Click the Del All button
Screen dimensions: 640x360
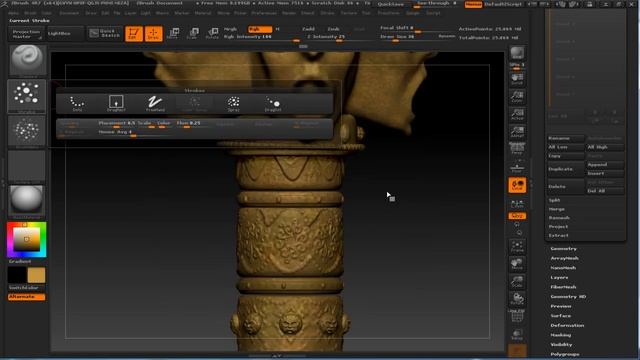pyautogui.click(x=605, y=191)
